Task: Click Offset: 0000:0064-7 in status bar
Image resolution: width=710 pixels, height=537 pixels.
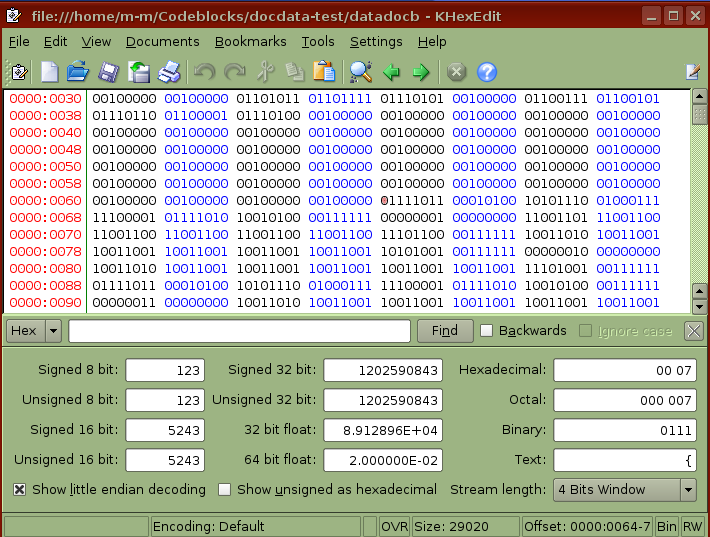Action: tap(587, 527)
